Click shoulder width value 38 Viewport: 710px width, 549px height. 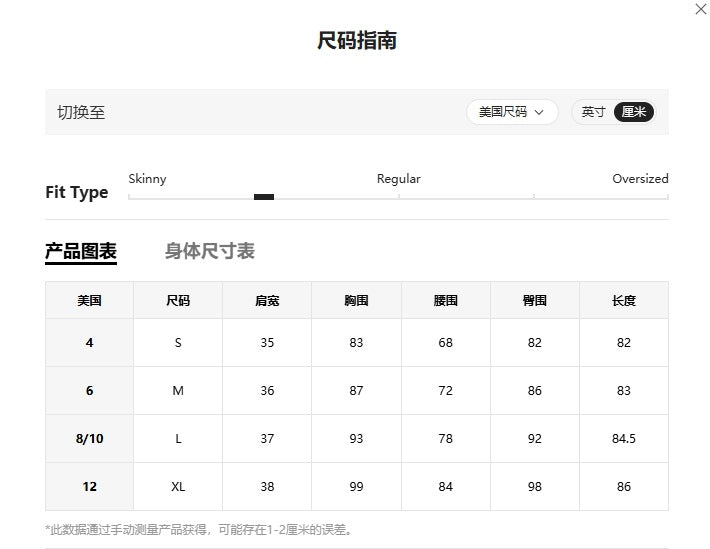tap(267, 487)
